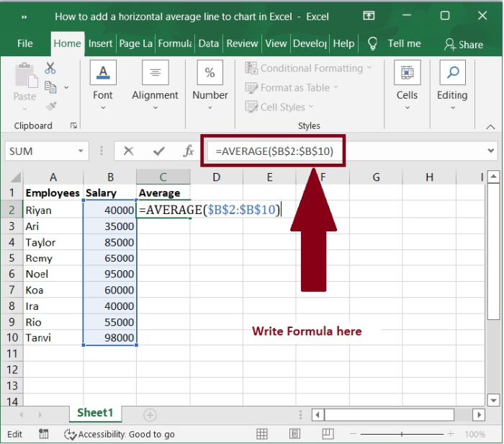Add a new sheet with plus button
The width and height of the screenshot is (504, 444).
150,414
